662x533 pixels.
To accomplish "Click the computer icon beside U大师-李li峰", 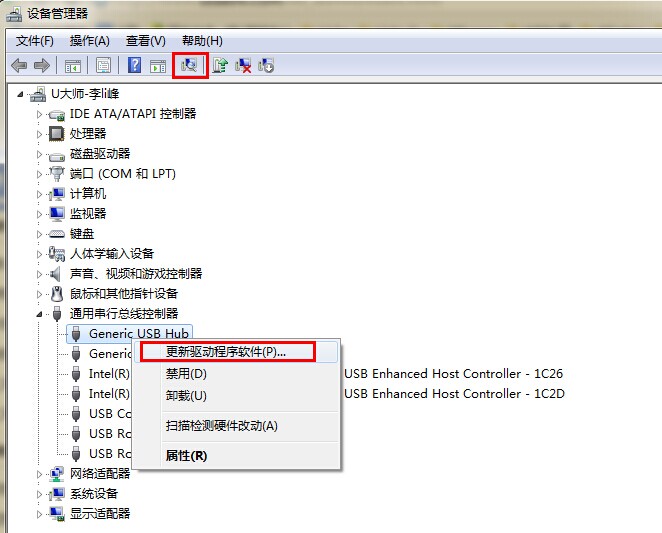I will click(x=38, y=94).
